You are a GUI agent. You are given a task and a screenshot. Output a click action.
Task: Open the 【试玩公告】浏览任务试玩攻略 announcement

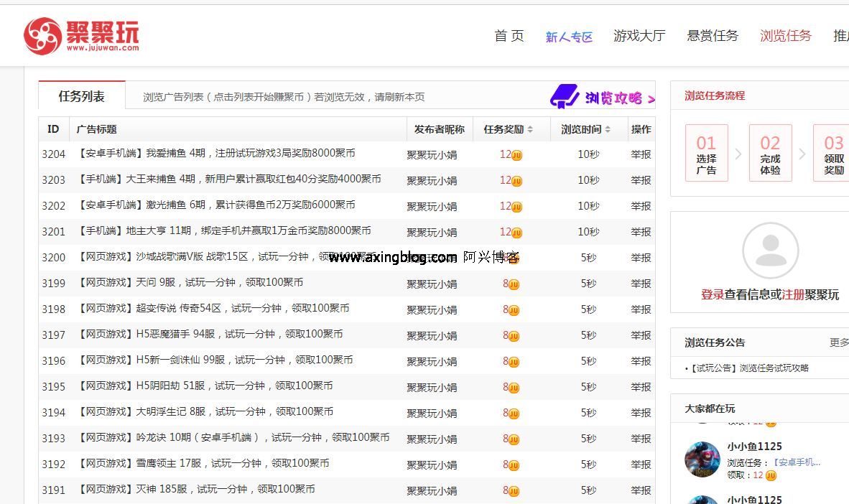click(x=749, y=368)
